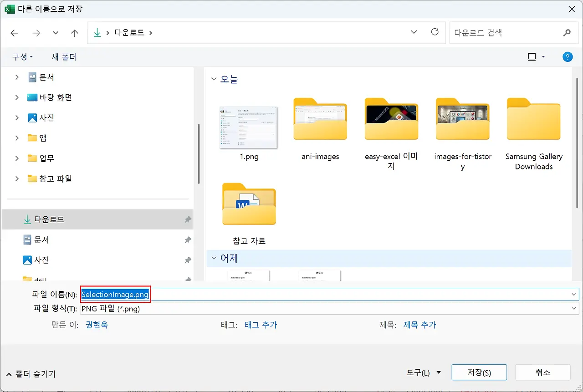The height and width of the screenshot is (392, 583).
Task: Click the 취소 button
Action: click(x=542, y=372)
